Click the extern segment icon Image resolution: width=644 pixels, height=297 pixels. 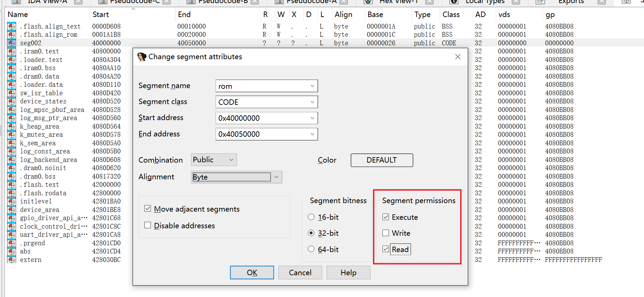(x=12, y=260)
